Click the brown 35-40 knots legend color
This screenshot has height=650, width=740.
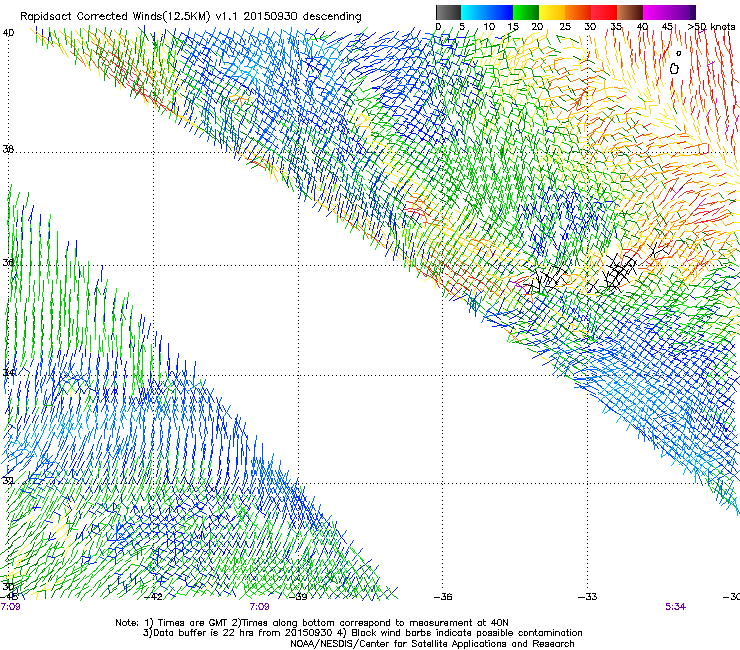(x=630, y=12)
